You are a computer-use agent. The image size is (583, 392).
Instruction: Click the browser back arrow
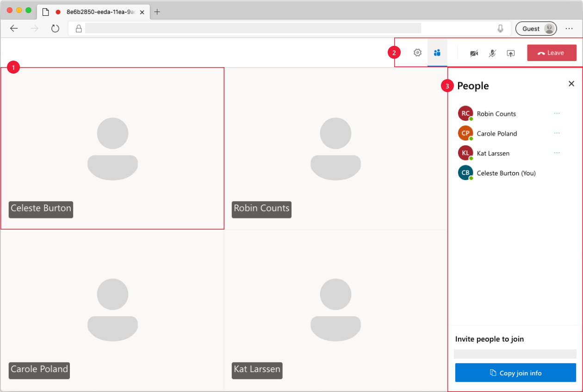(x=14, y=28)
